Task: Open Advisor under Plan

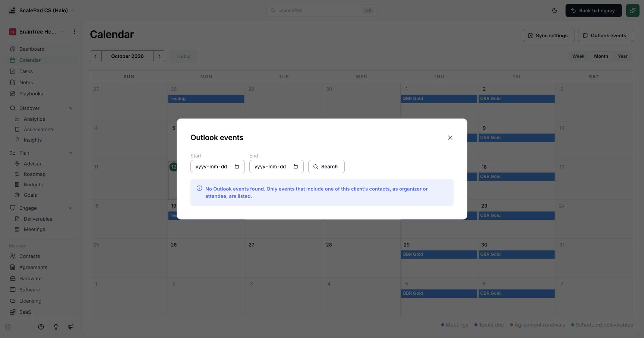Action: 32,164
